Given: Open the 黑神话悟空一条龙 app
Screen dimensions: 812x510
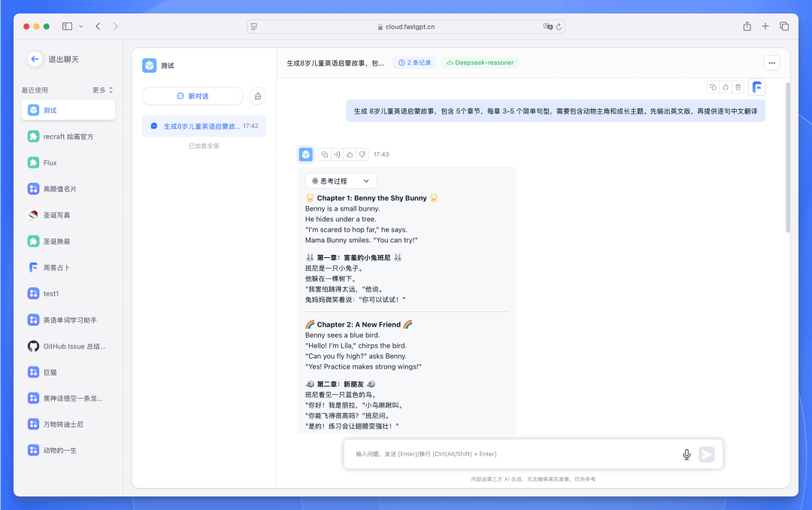Looking at the screenshot, I should click(68, 398).
